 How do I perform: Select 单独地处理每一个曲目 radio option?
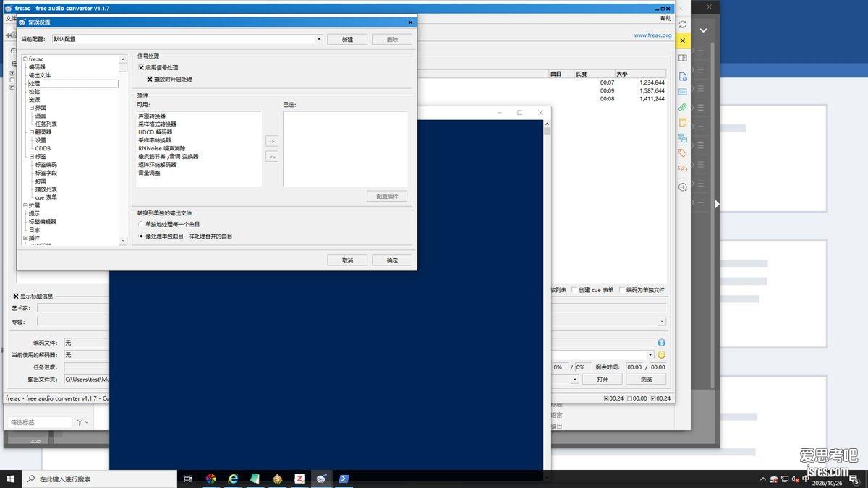click(141, 224)
